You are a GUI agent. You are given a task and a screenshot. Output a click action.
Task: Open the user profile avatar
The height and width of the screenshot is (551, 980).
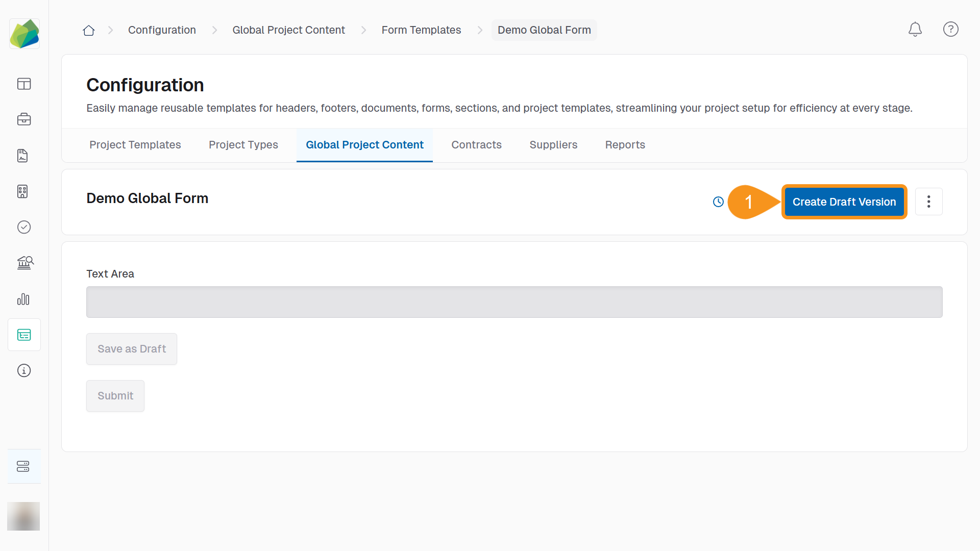pos(23,516)
